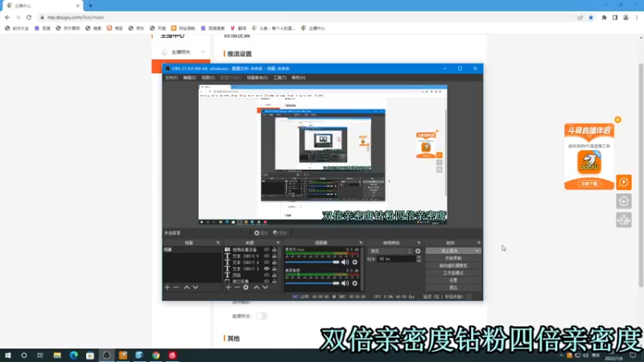Open a new Chrome tab with plus button
This screenshot has height=362, width=644.
pyautogui.click(x=90, y=6)
